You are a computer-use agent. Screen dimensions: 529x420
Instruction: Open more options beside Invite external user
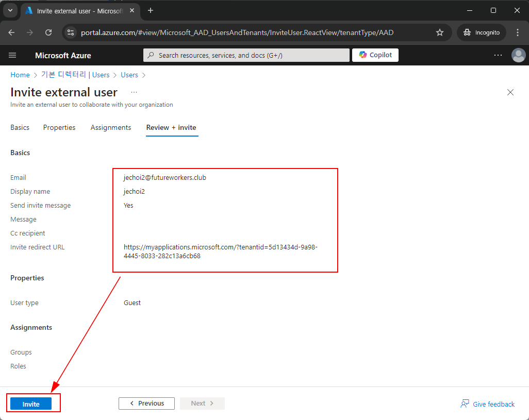point(134,92)
